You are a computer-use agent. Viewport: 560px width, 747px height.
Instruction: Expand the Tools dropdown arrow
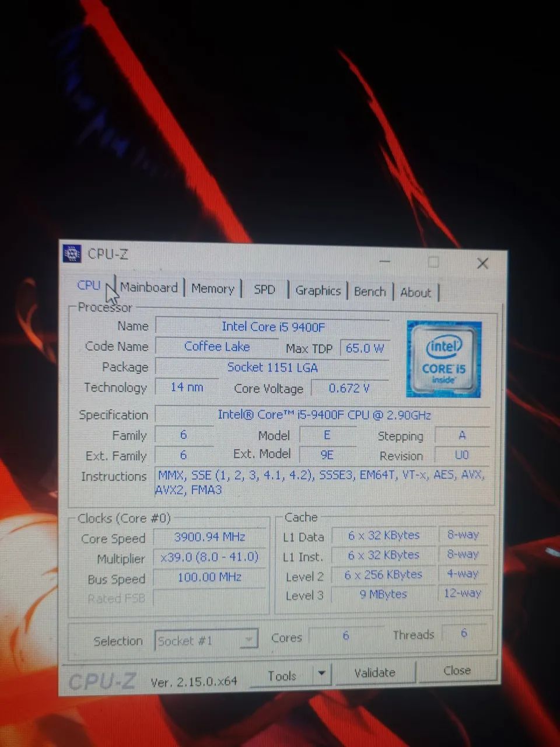tap(322, 674)
